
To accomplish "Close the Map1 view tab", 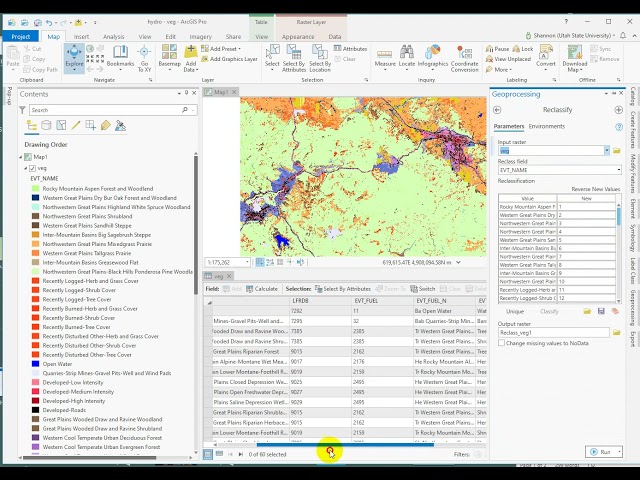I will (234, 92).
